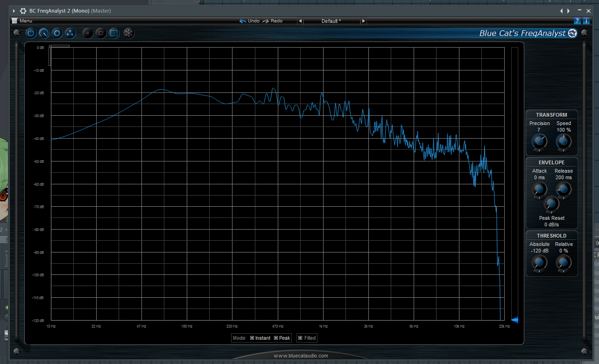Open the 'Default *' preset list
The image size is (599, 364).
(331, 21)
